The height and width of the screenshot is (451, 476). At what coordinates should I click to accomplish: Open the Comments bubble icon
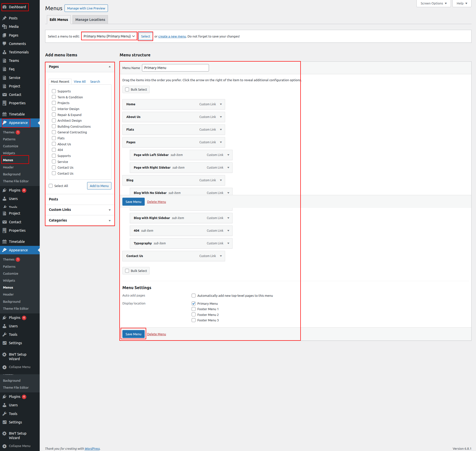point(4,44)
